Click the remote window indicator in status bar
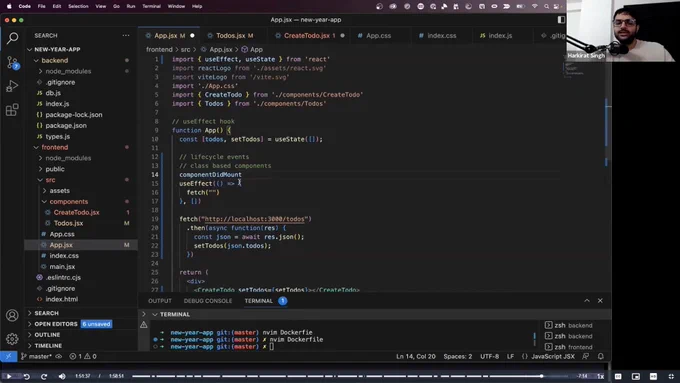This screenshot has width=680, height=383. (x=8, y=356)
